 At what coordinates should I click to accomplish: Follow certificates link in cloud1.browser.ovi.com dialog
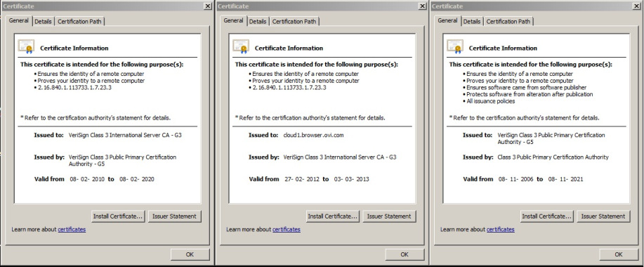tap(287, 230)
